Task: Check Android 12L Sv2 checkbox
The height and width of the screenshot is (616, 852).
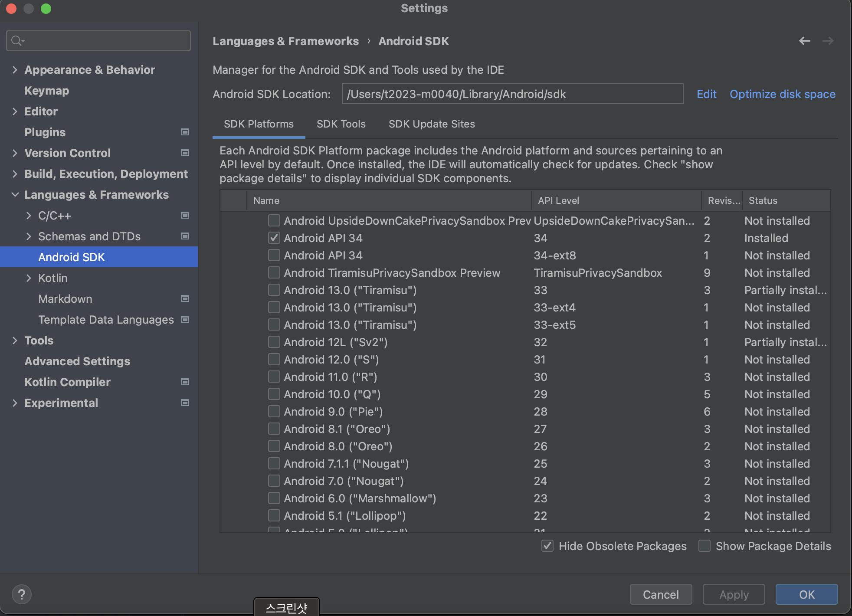Action: (x=274, y=342)
